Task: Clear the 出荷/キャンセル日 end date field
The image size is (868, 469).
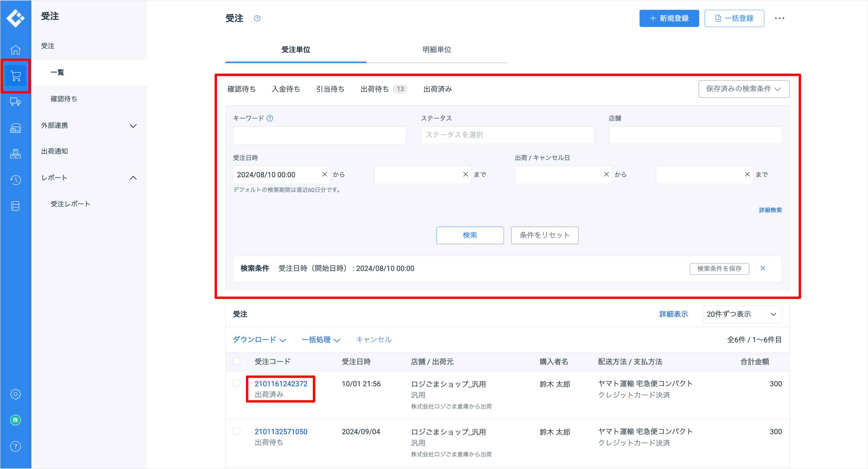Action: coord(747,175)
